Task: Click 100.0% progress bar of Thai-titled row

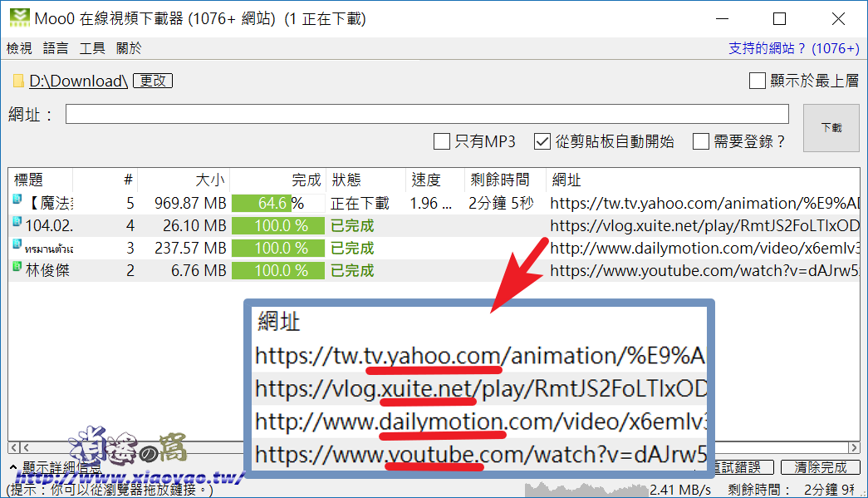Action: pyautogui.click(x=278, y=249)
